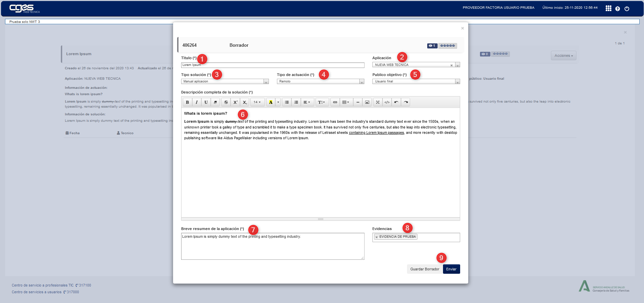Open the Acciones dropdown in background page
Viewport: 644px width, 303px height.
[564, 55]
